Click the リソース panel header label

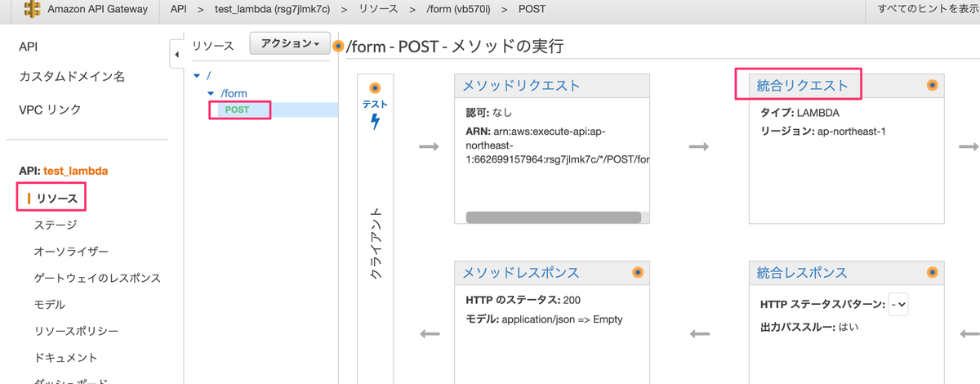click(212, 46)
